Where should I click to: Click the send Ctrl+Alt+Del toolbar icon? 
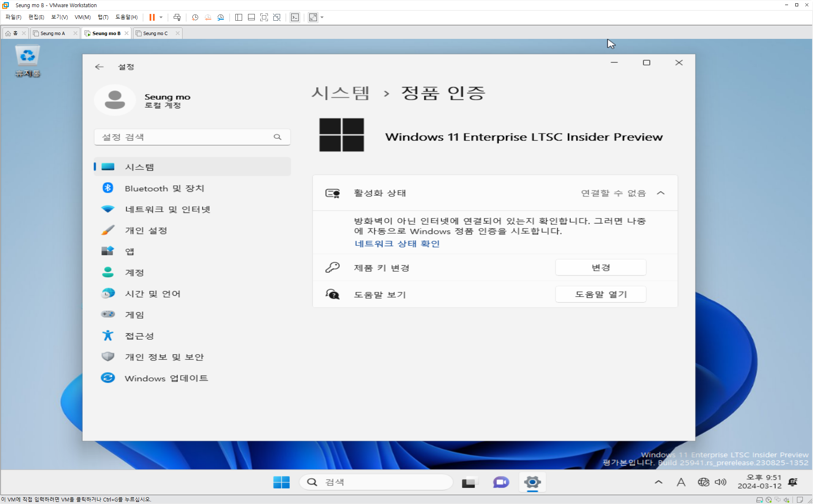(x=177, y=17)
